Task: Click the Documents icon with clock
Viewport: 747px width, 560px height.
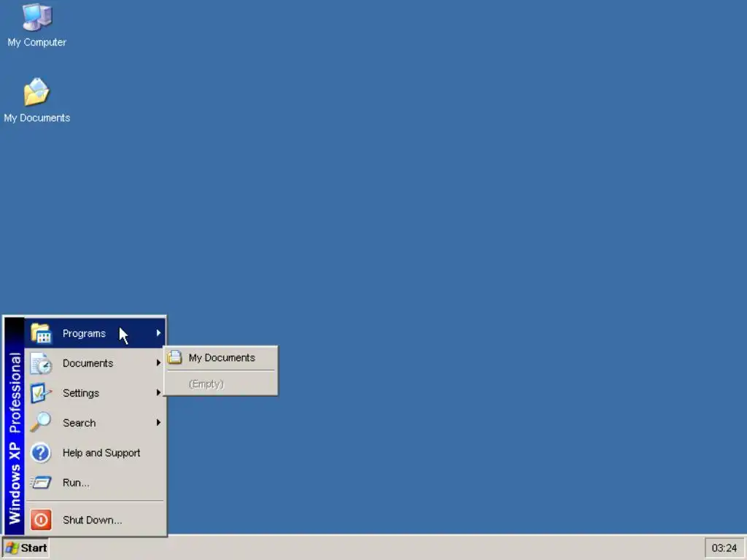Action: (41, 363)
